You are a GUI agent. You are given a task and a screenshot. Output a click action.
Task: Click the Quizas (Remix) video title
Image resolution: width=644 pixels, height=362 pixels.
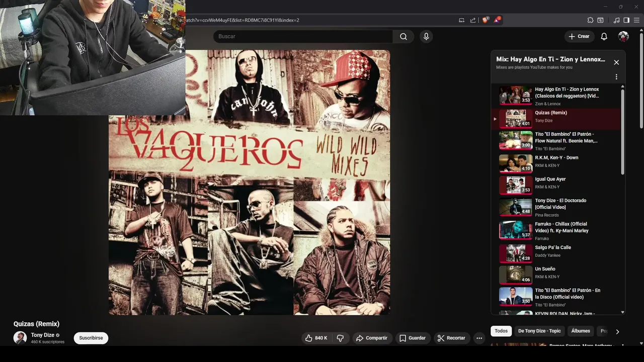point(36,324)
